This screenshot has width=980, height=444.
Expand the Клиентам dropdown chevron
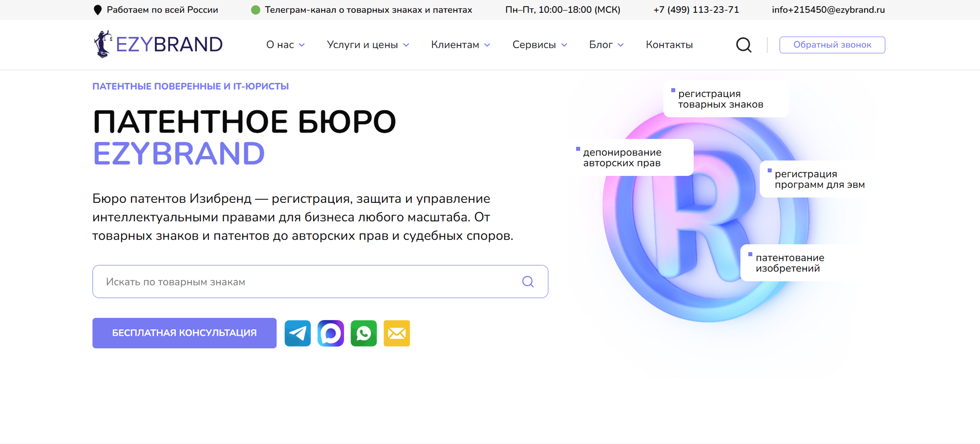click(x=487, y=45)
